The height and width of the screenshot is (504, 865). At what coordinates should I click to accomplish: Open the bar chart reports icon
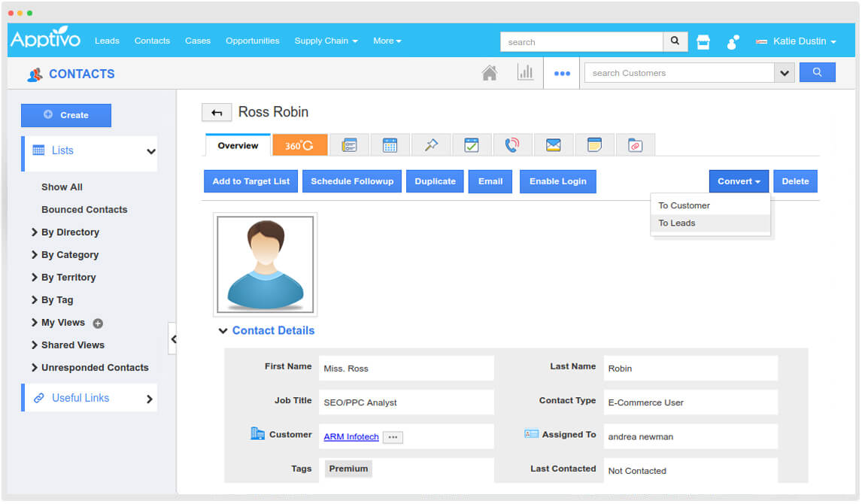525,73
